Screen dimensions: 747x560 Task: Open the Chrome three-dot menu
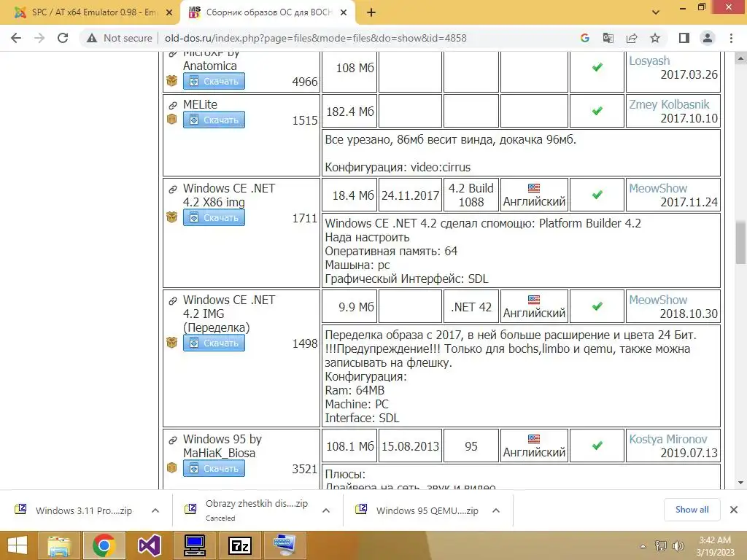[x=731, y=38]
